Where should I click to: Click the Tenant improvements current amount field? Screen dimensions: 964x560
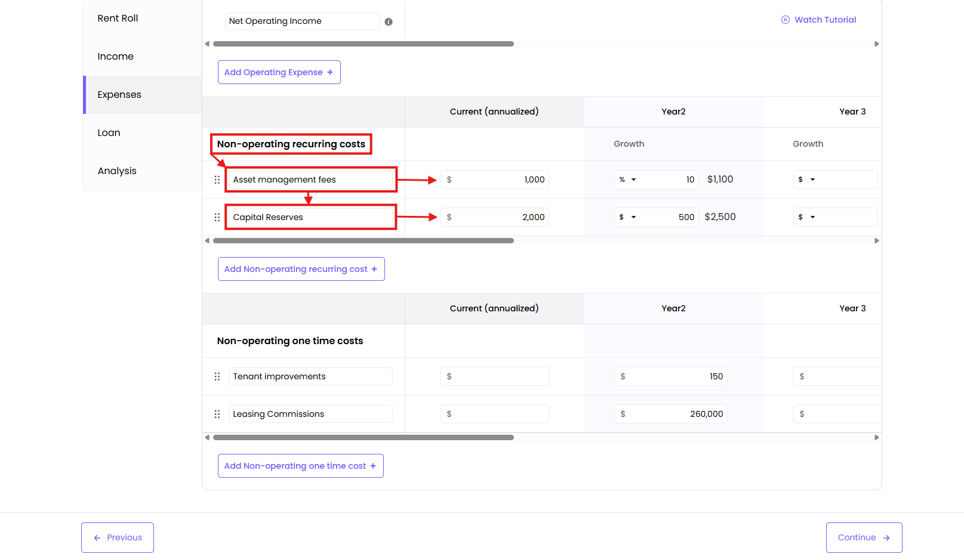(495, 376)
